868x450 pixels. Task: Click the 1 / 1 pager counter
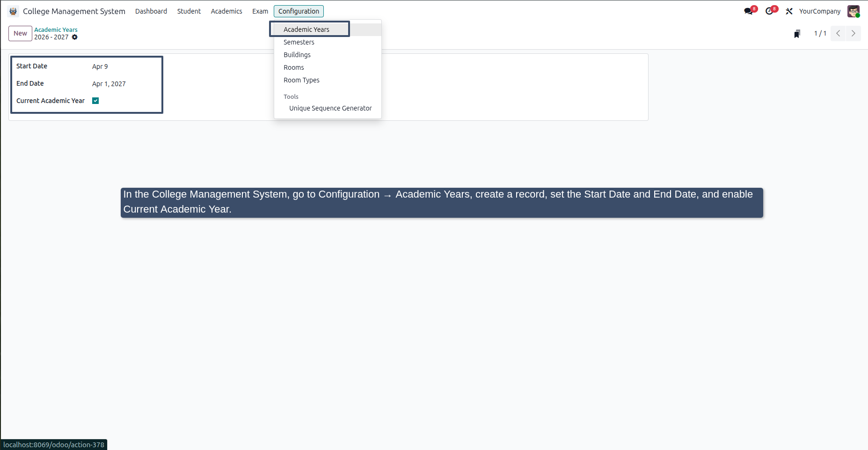820,33
